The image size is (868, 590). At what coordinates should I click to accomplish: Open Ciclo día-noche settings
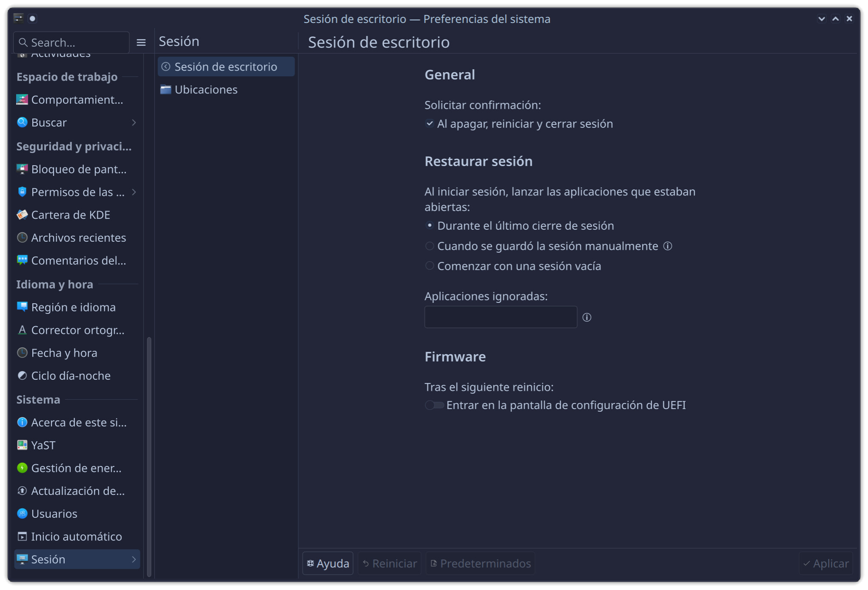(70, 376)
